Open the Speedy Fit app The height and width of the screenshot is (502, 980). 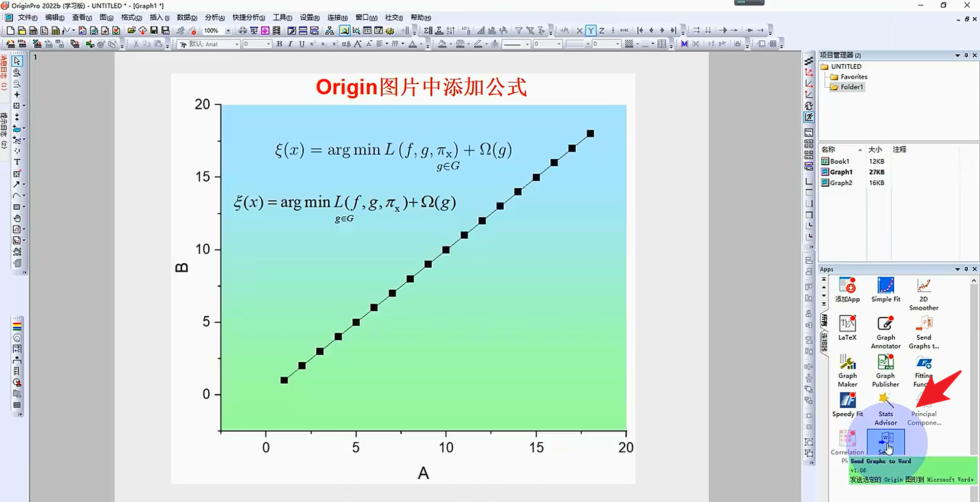coord(847,405)
